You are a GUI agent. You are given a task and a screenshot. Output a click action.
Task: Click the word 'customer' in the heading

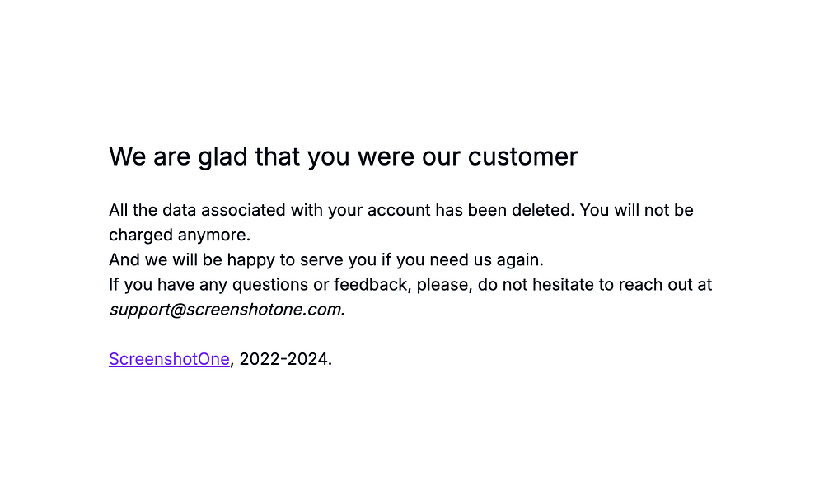(x=522, y=156)
